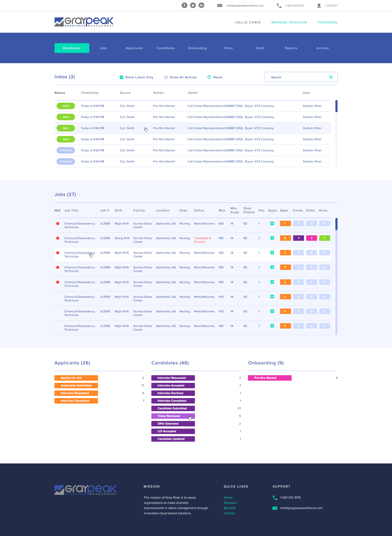Open the Manage Praesum link
The image size is (392, 536).
click(289, 22)
